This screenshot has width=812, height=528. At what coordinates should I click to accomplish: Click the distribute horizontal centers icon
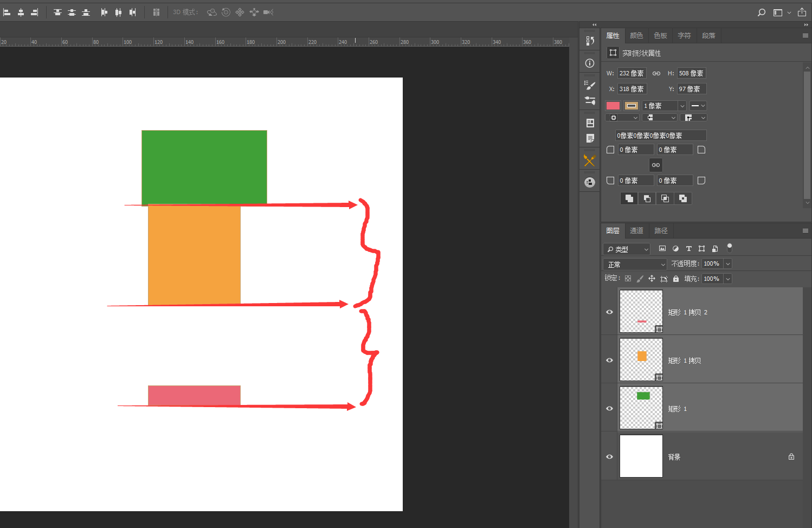pyautogui.click(x=118, y=12)
